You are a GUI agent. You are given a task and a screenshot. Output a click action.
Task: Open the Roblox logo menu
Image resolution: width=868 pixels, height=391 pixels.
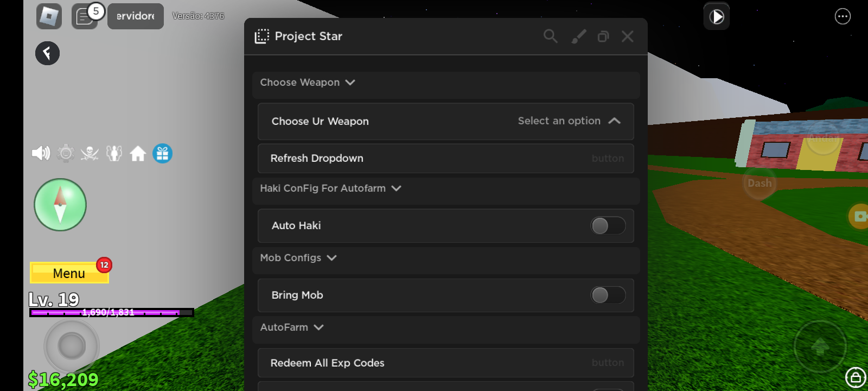click(x=49, y=16)
